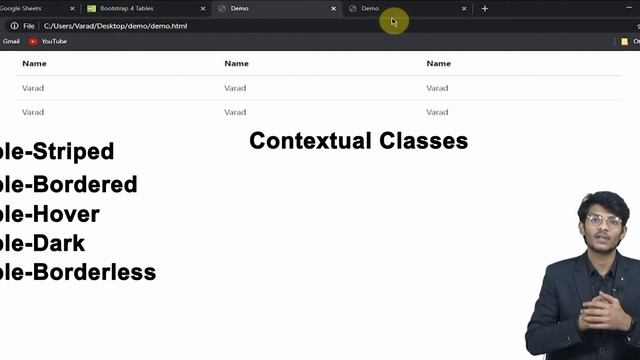This screenshot has height=360, width=640.
Task: Switch to the second Demo tab
Action: pos(407,9)
